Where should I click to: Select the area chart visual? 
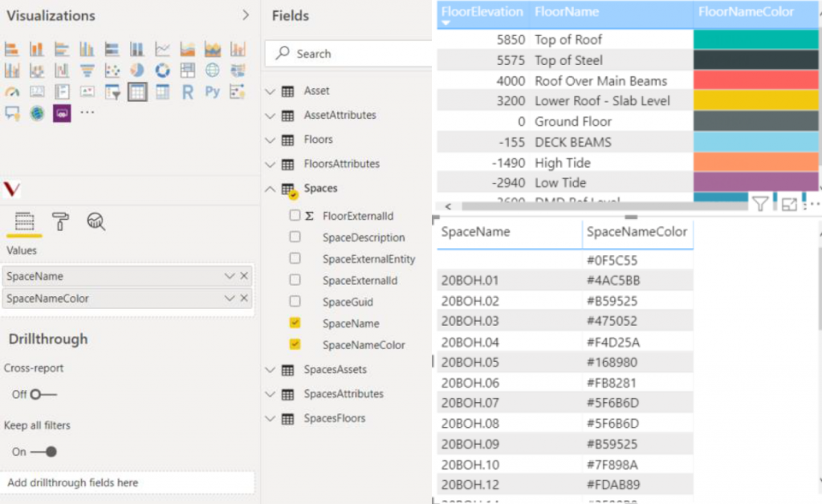(x=187, y=49)
